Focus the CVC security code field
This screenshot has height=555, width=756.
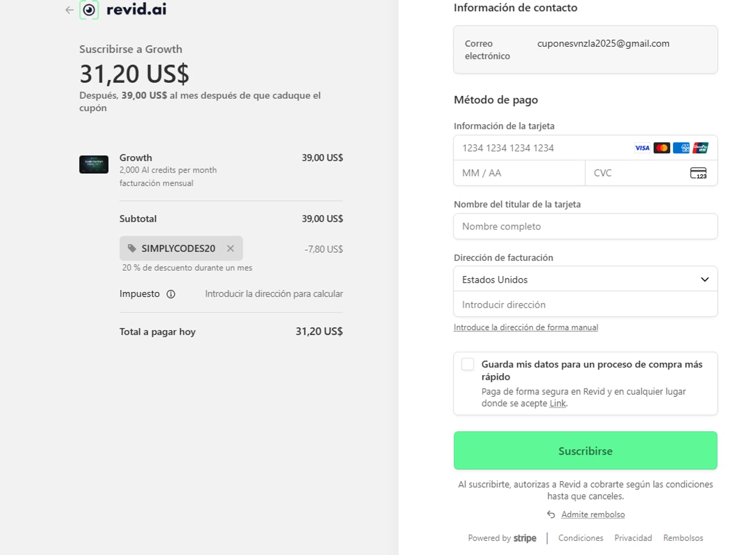click(x=651, y=173)
